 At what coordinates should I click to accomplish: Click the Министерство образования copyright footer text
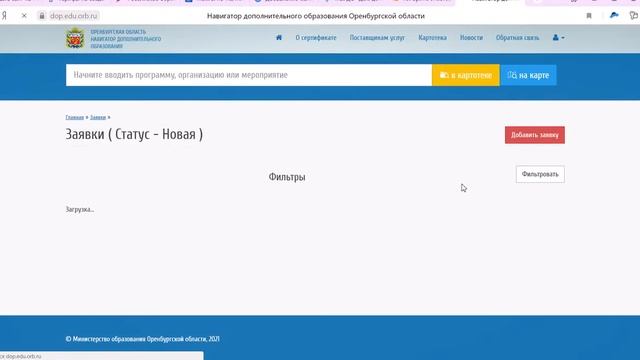pos(142,339)
